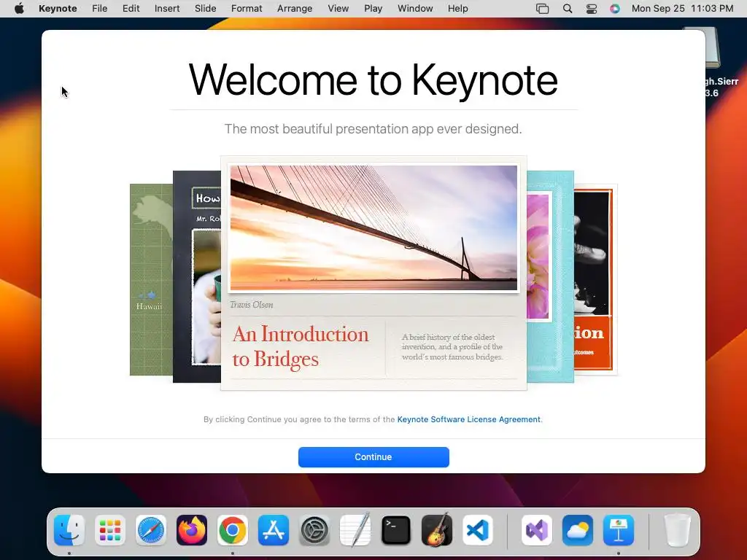The width and height of the screenshot is (747, 560).
Task: Click the Stage Manager menu bar icon
Action: [x=542, y=9]
